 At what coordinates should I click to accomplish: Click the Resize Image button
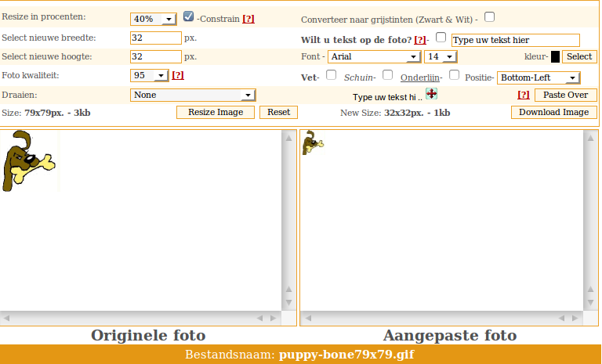coord(216,113)
